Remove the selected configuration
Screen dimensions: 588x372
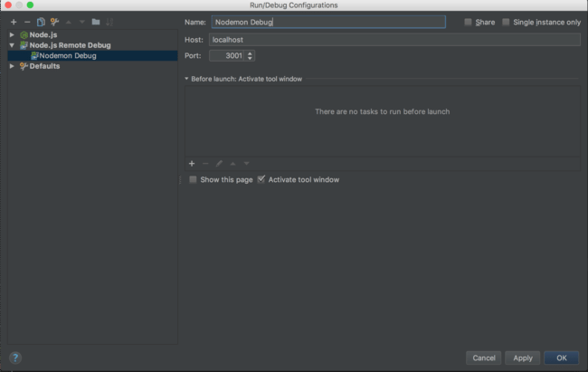point(27,22)
